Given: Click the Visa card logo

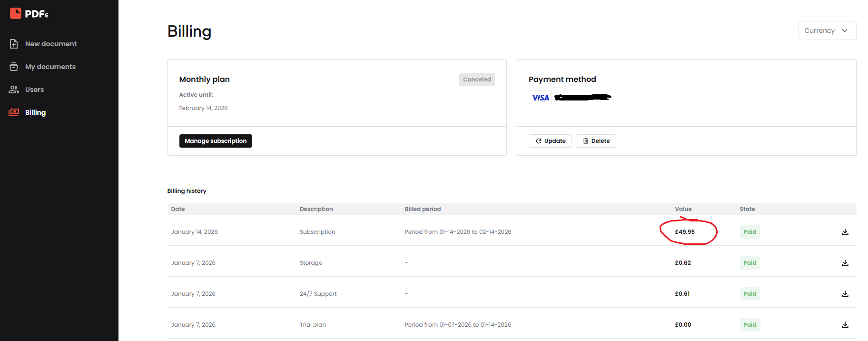Looking at the screenshot, I should [540, 98].
